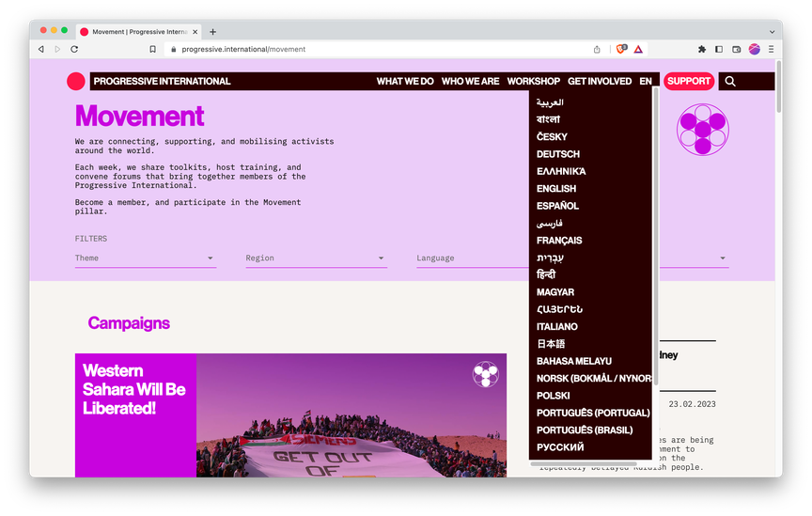Screen dimensions: 812x516
Task: Click the share icon in address bar
Action: point(597,49)
